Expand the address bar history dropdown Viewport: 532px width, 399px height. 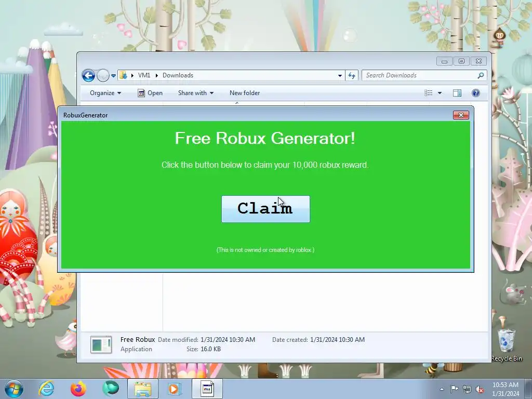(340, 76)
